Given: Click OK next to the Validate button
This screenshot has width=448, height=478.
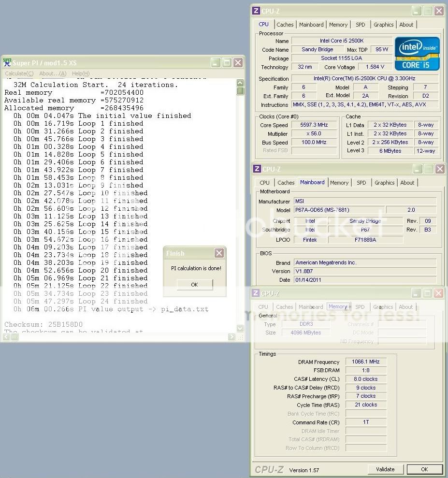Looking at the screenshot, I should pyautogui.click(x=424, y=469).
